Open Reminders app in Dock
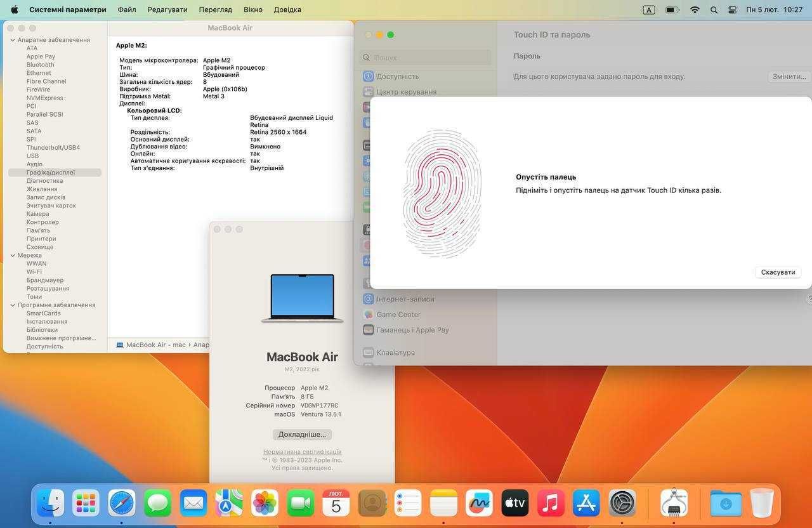 tap(408, 503)
